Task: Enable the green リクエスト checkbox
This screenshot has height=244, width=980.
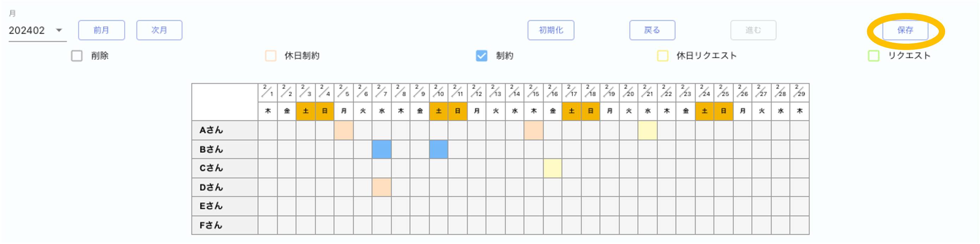Action: (x=873, y=56)
